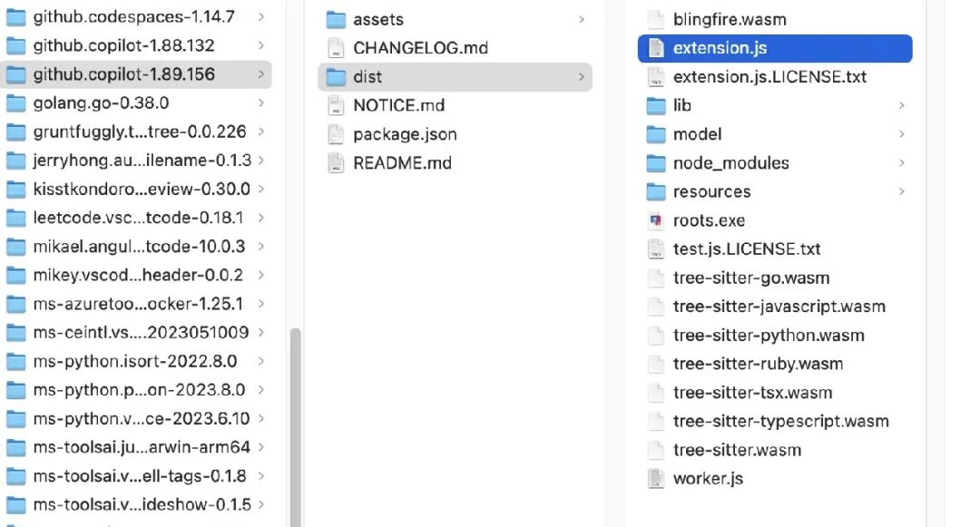This screenshot has width=980, height=527.
Task: Click the model folder icon
Action: (x=656, y=134)
